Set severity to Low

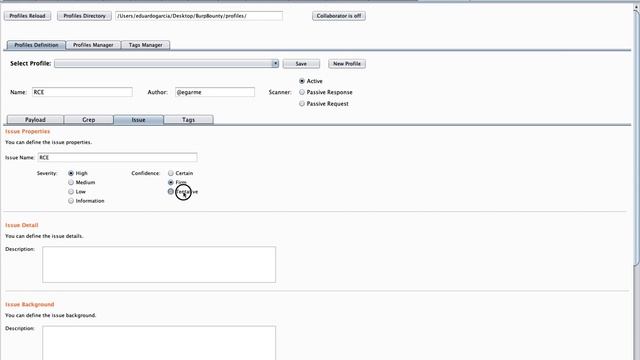77,192
